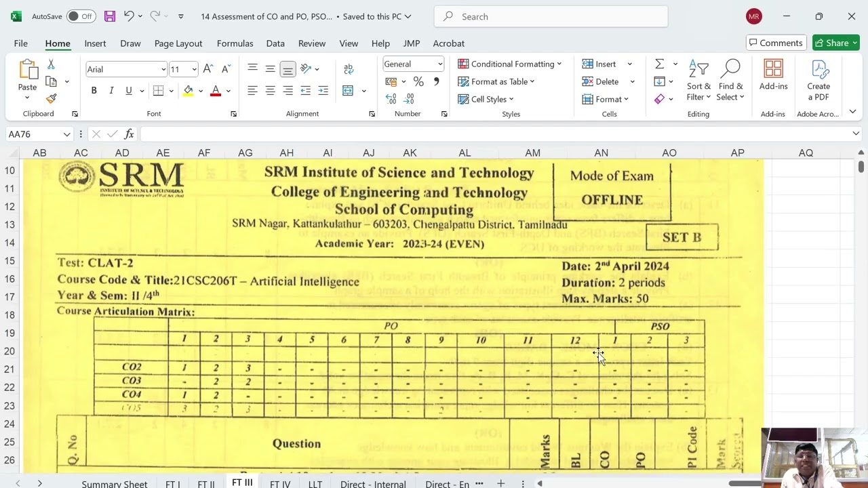Click the Clear eraser icon
The width and height of the screenshot is (868, 488).
tap(659, 99)
